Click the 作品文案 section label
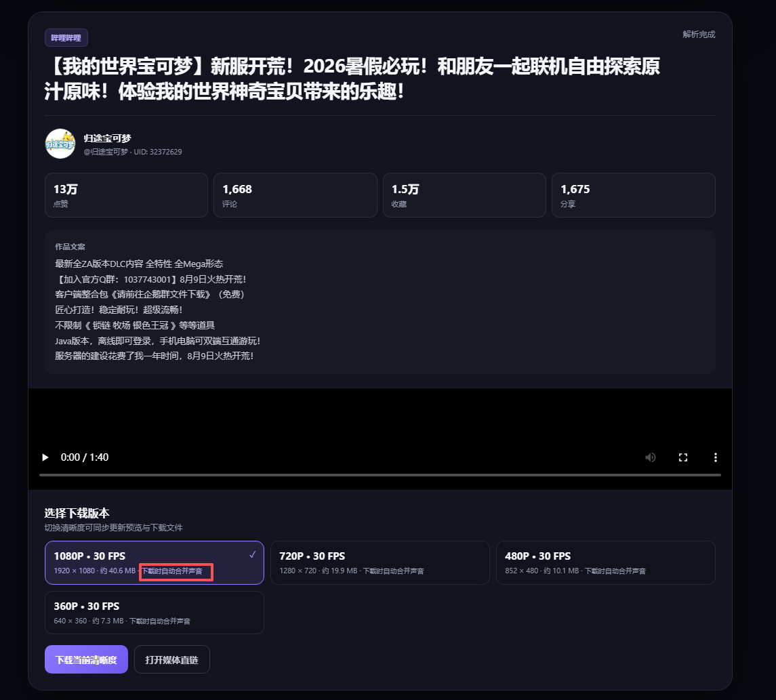Viewport: 776px width, 700px height. click(70, 247)
